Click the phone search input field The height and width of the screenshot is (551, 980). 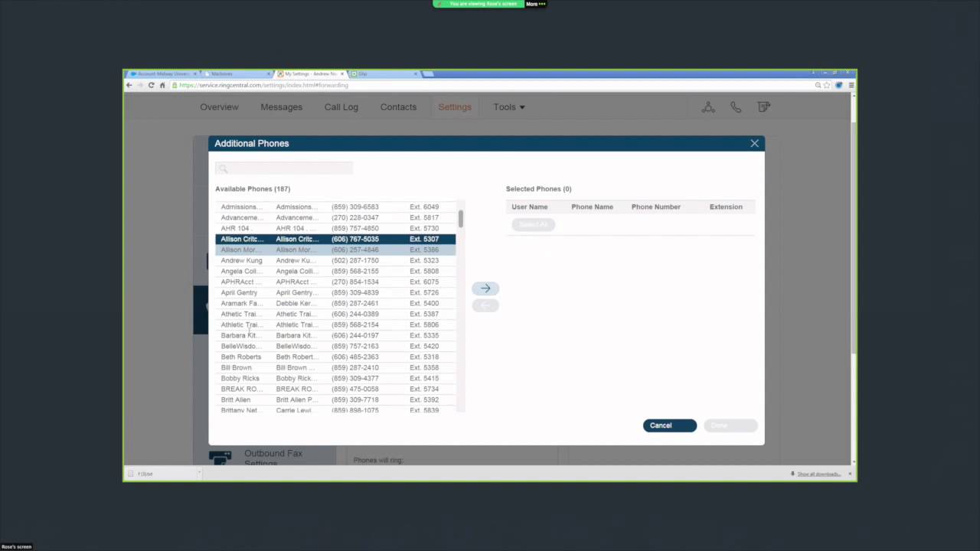tap(284, 168)
